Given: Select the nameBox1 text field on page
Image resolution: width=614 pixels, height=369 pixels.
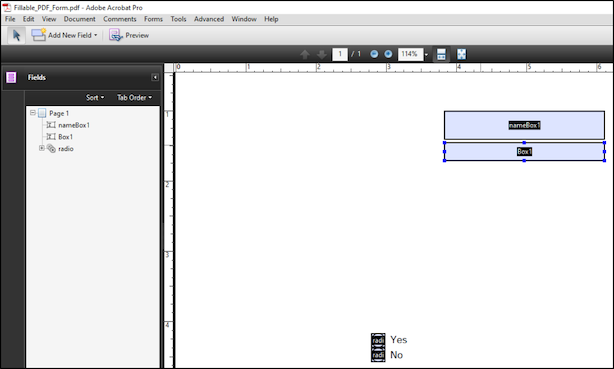Looking at the screenshot, I should [x=524, y=125].
